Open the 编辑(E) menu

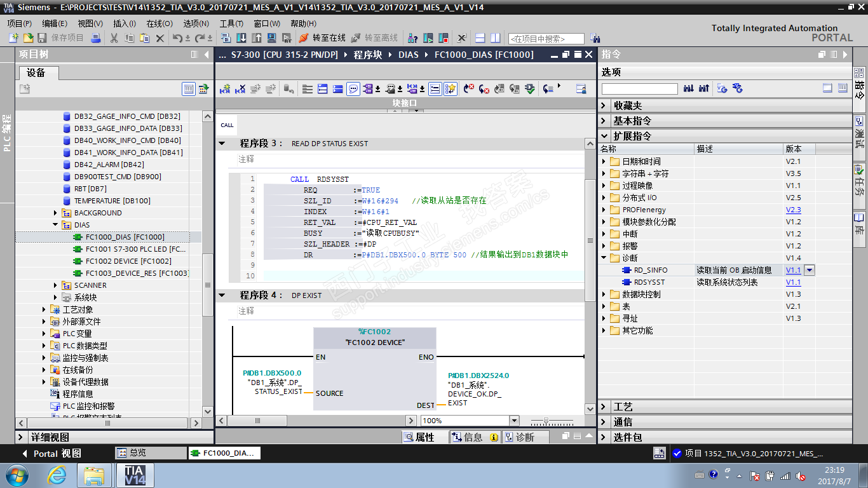(55, 24)
